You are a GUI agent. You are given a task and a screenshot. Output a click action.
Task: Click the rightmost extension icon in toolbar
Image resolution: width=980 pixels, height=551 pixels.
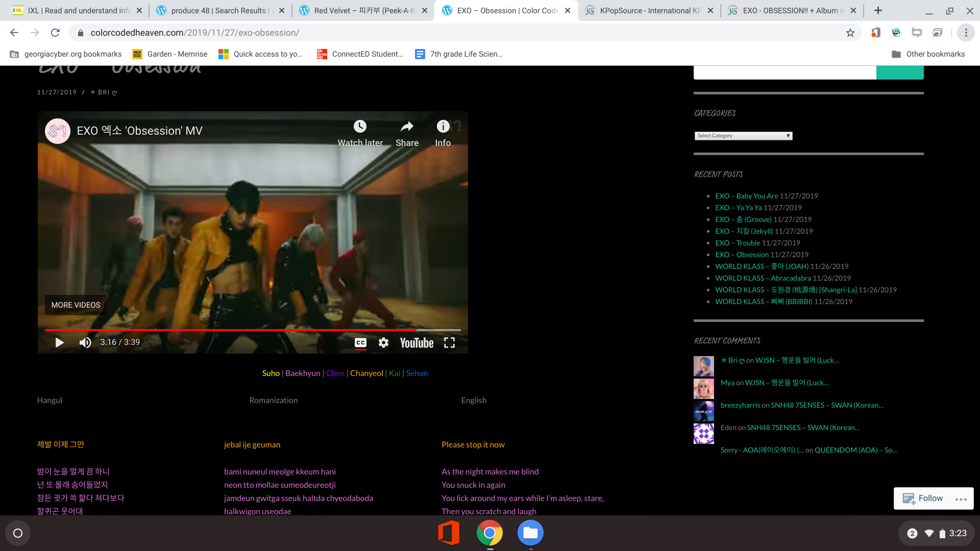[937, 33]
